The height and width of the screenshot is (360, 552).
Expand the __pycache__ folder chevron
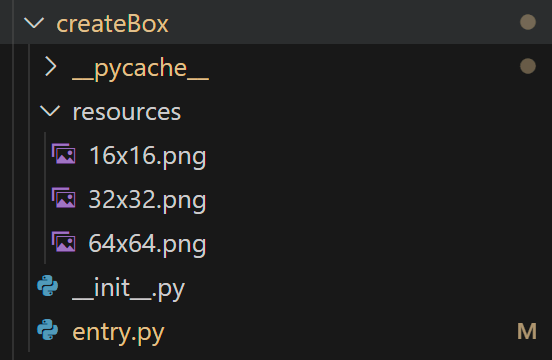(x=51, y=67)
